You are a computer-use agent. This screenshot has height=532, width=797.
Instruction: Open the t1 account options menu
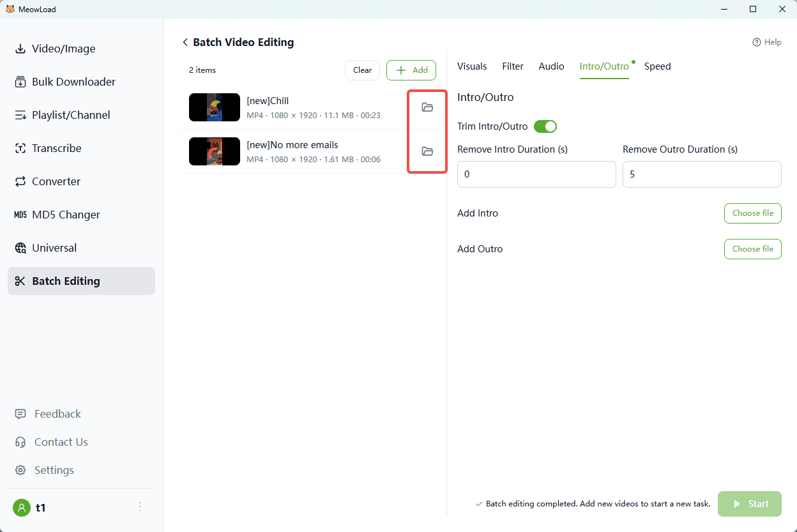point(140,507)
